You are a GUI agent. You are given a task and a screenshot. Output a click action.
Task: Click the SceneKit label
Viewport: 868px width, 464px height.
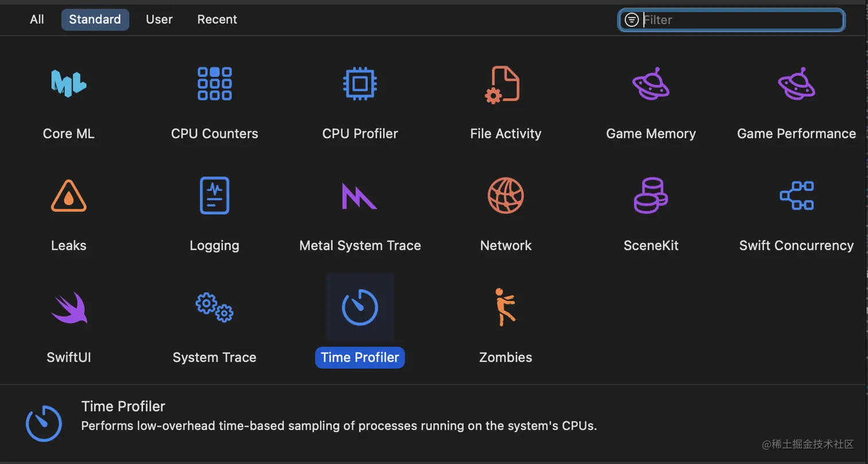point(651,246)
